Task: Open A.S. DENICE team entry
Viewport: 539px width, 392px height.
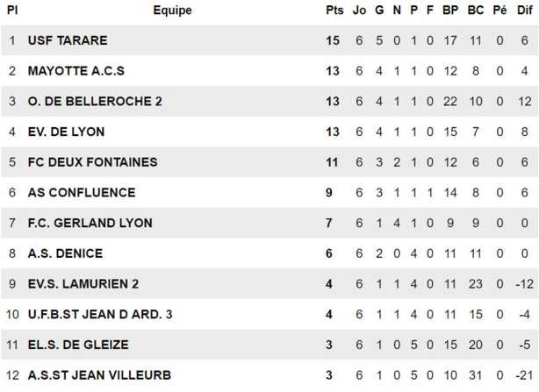Action: point(65,253)
